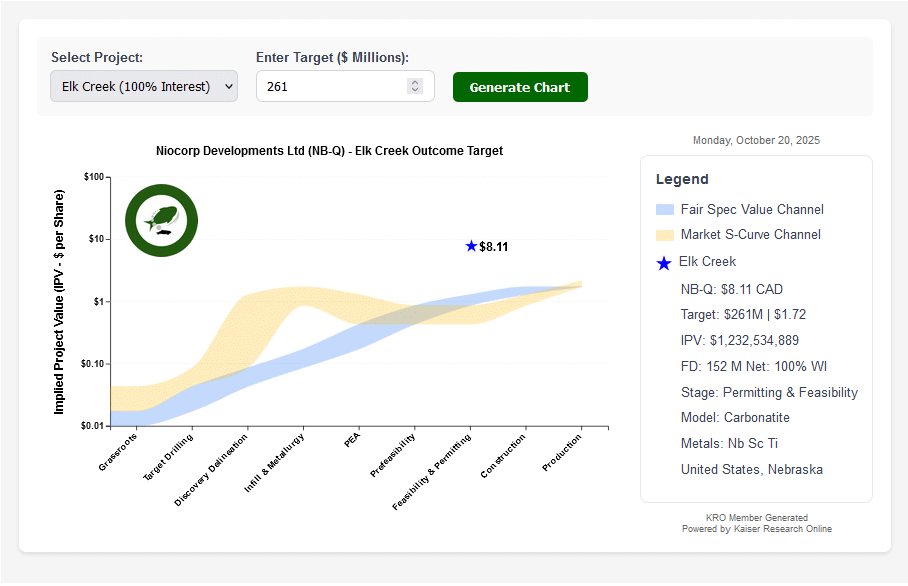Click the Select Project: label
The width and height of the screenshot is (908, 586).
click(97, 57)
